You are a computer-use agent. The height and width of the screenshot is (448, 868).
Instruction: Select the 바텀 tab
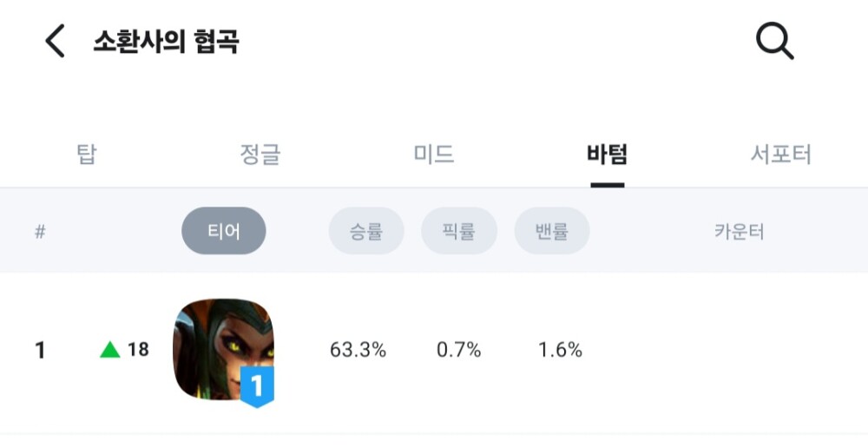(607, 155)
